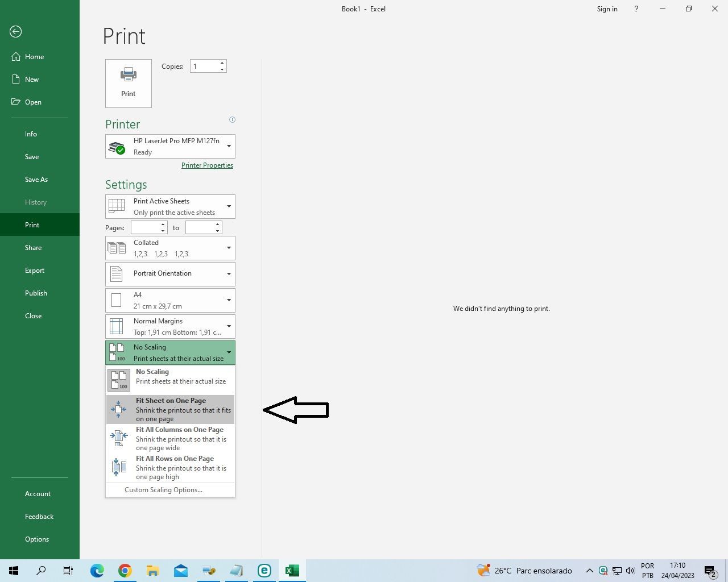Choose No Scaling from the list

tap(169, 376)
